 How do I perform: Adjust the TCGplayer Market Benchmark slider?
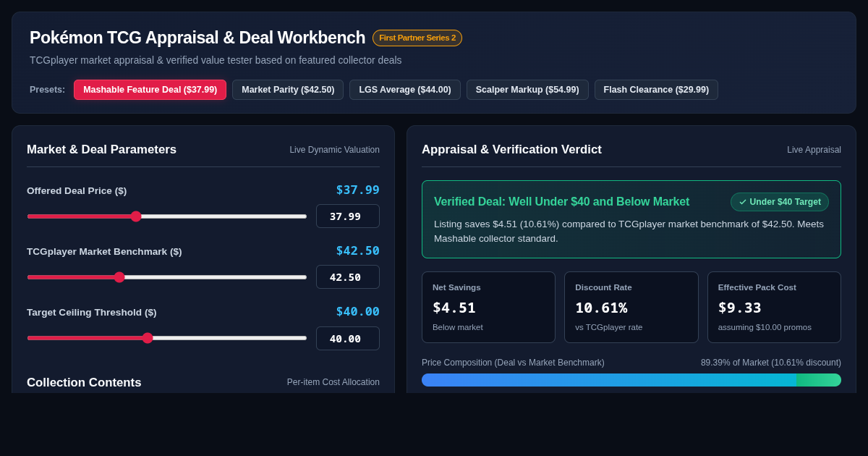tap(167, 277)
